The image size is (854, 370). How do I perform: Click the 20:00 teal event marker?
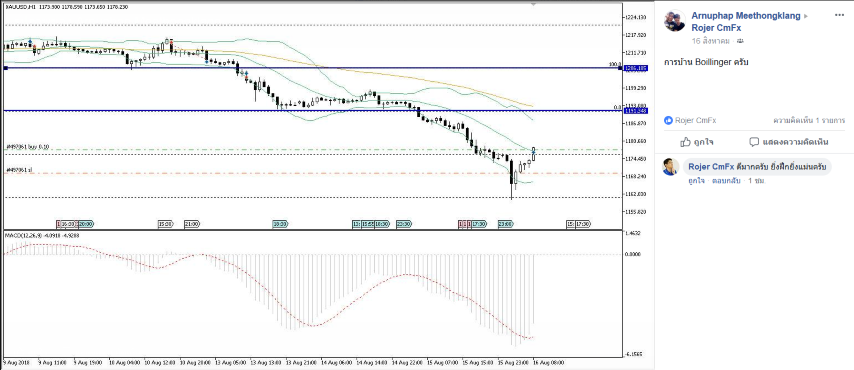click(x=86, y=223)
